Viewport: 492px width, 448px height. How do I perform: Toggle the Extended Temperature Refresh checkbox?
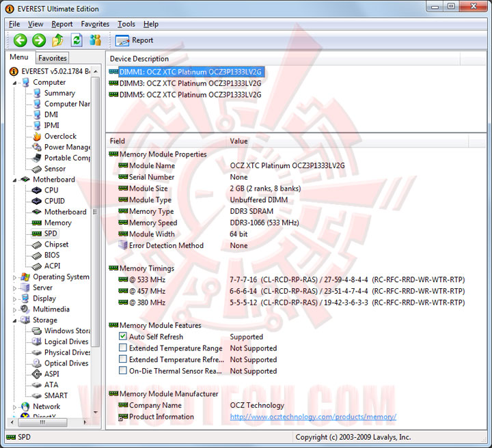pos(123,359)
